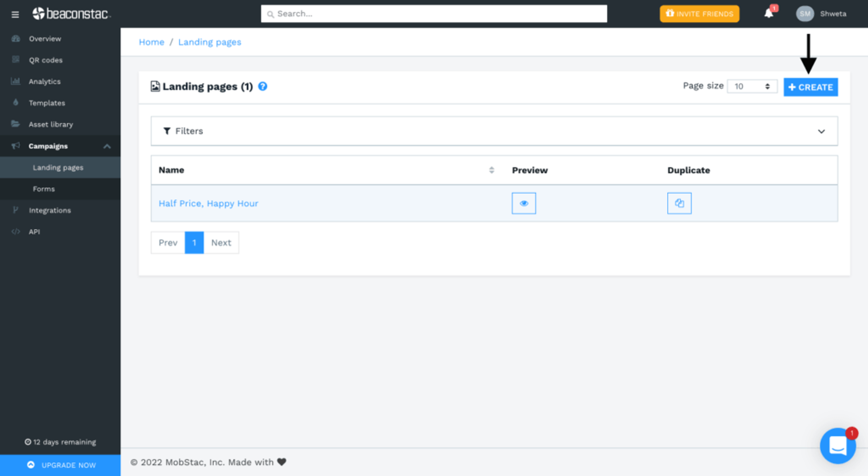
Task: Click into the Search field
Action: (x=434, y=14)
